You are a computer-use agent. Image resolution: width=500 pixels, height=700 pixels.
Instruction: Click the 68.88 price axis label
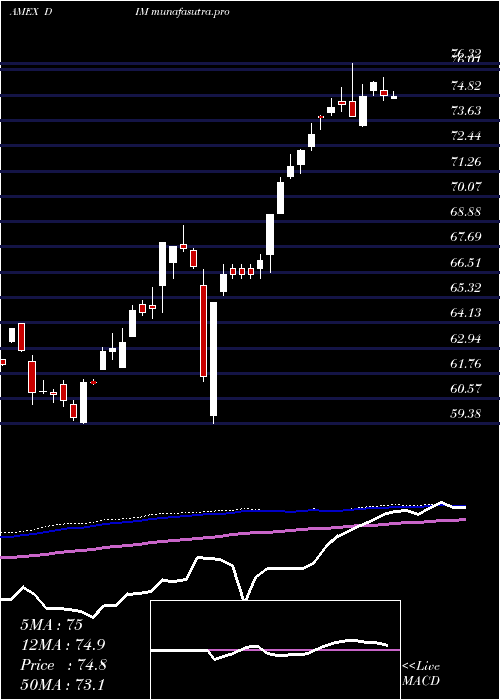pos(467,212)
